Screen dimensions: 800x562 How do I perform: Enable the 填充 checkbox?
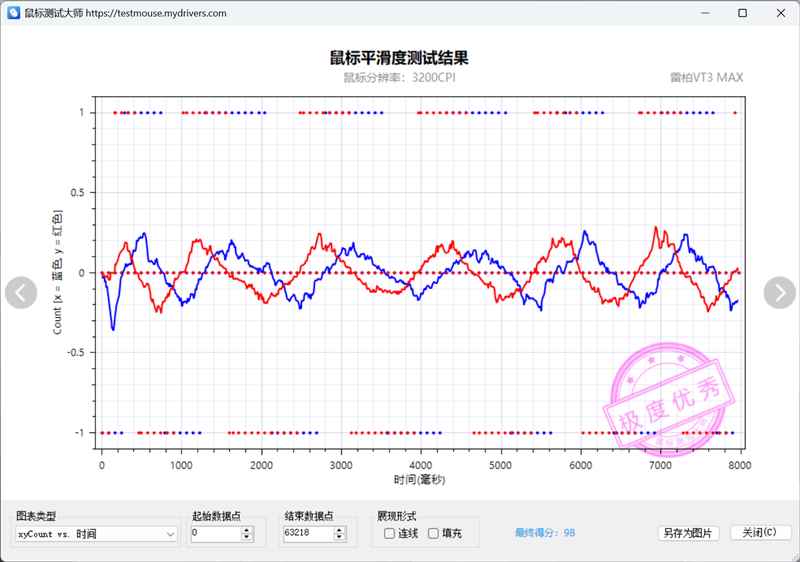433,533
